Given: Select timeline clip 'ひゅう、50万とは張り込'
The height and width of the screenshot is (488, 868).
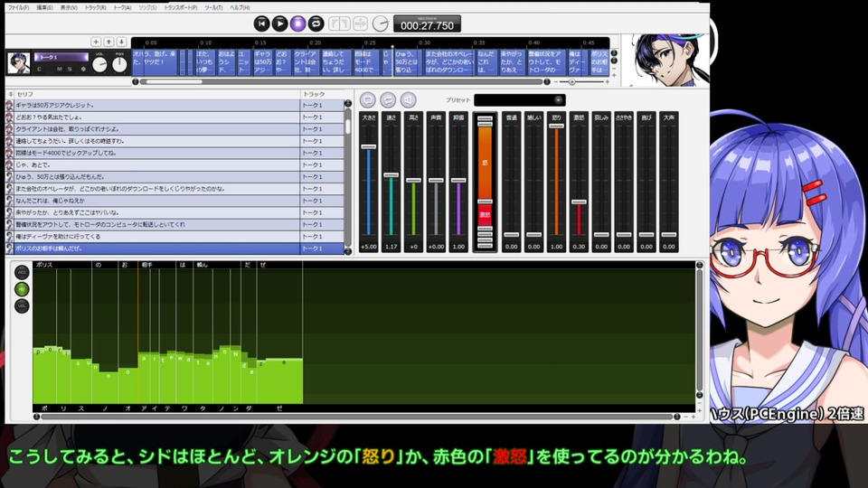Looking at the screenshot, I should [407, 62].
